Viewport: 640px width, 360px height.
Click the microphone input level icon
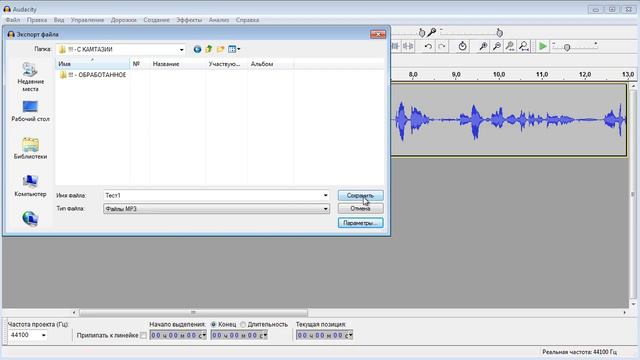(431, 32)
